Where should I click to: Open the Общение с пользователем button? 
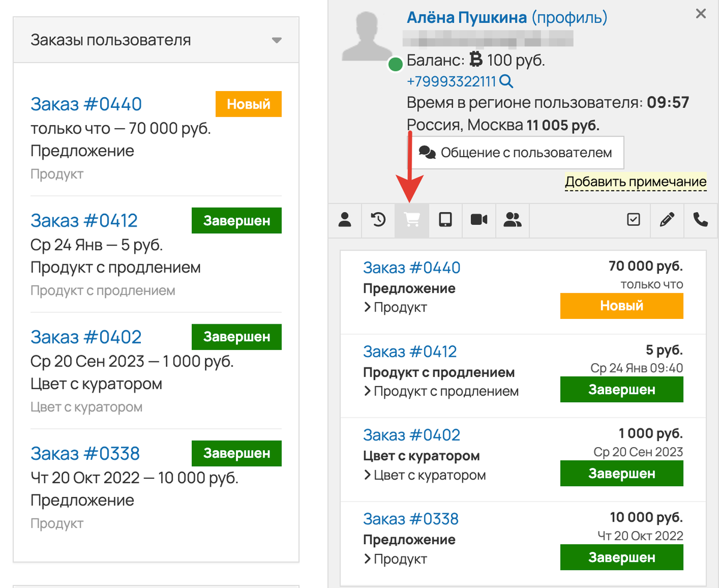[517, 152]
